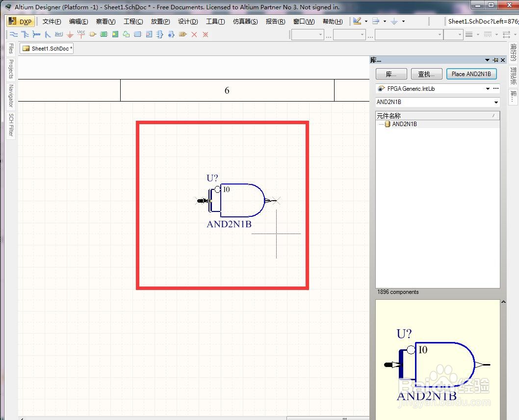Select the Place Sheet Symbol tool
The height and width of the screenshot is (420, 519).
[x=104, y=34]
